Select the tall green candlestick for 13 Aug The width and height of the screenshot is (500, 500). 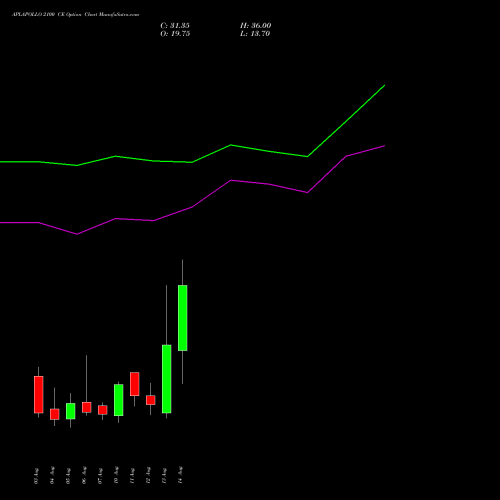click(x=167, y=379)
